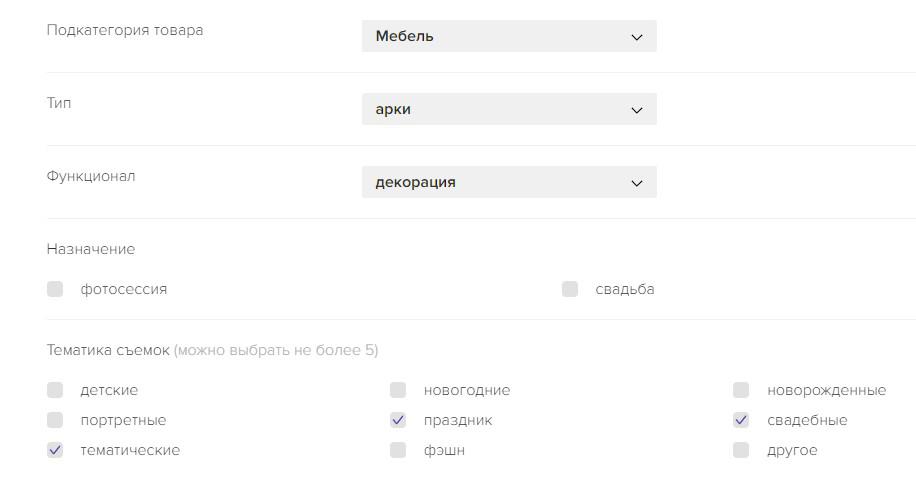This screenshot has height=494, width=916.
Task: Enable the новогодние checkbox
Action: point(398,390)
